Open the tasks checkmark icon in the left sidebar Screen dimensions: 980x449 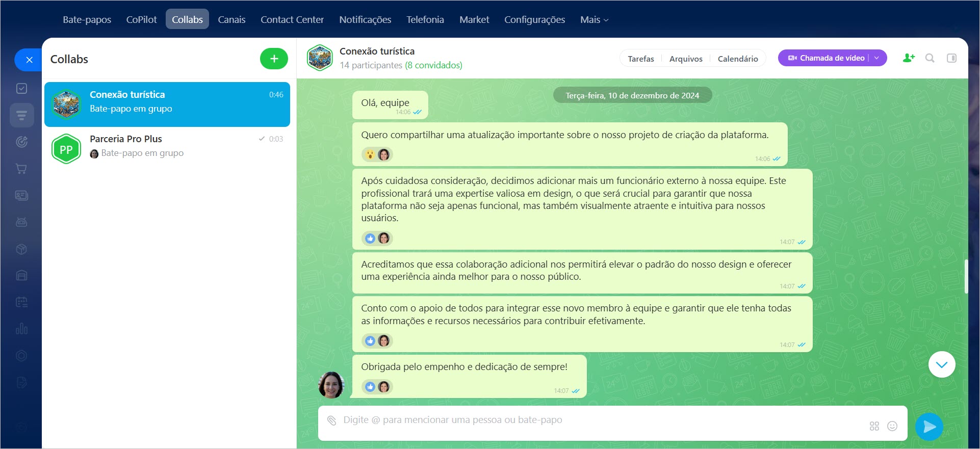21,89
